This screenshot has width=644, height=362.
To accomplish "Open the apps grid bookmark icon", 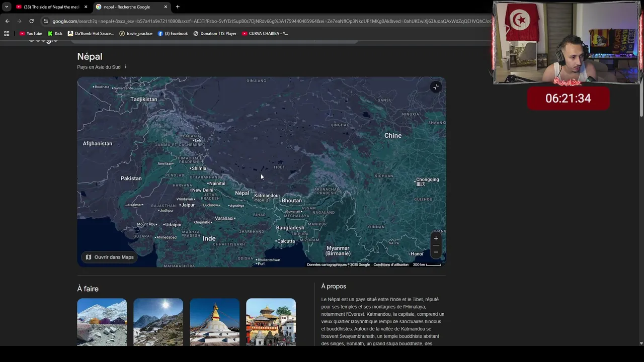I will (7, 33).
